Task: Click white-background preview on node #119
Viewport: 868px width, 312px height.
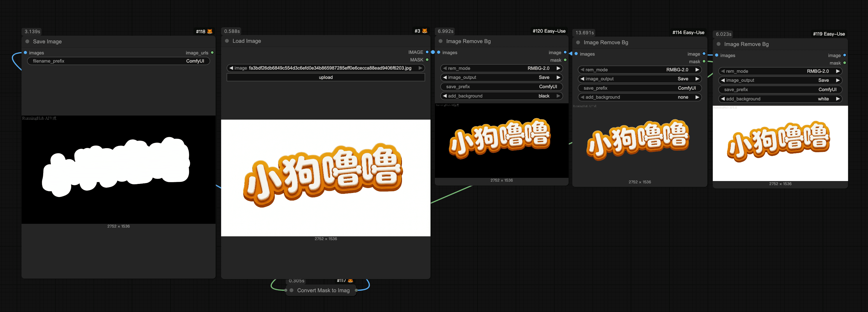Action: [x=780, y=143]
